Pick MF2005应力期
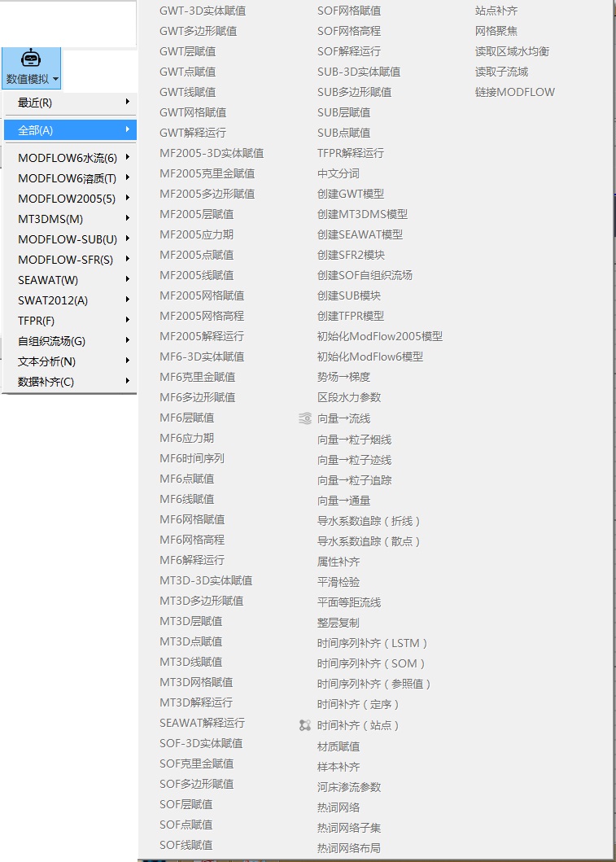This screenshot has height=862, width=616. (197, 234)
